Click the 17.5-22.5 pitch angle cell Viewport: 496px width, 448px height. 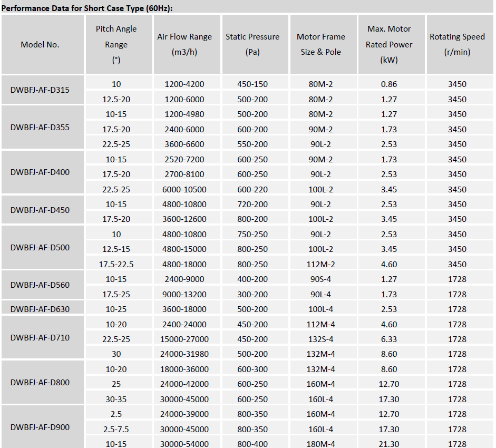coord(116,264)
